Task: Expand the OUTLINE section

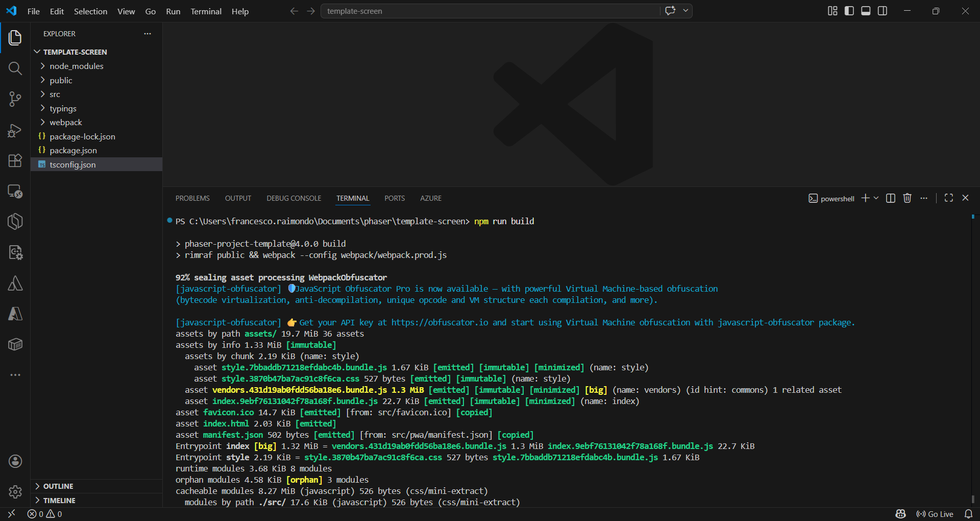Action: click(96, 486)
